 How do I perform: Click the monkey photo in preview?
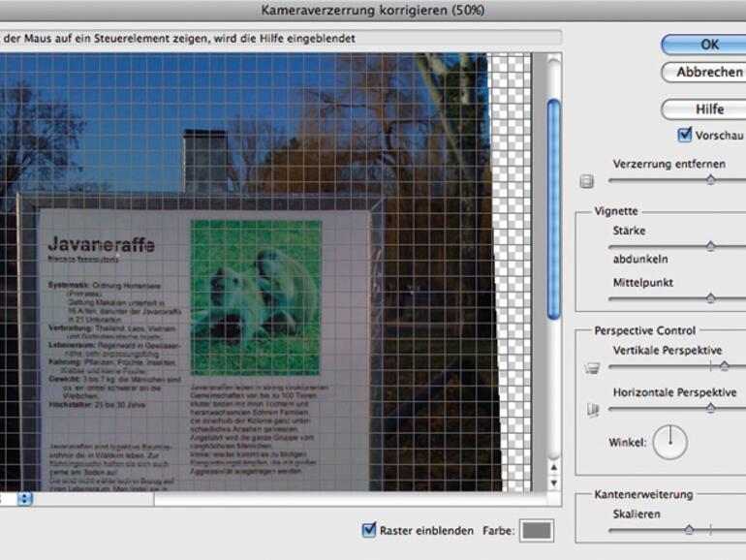[x=256, y=296]
